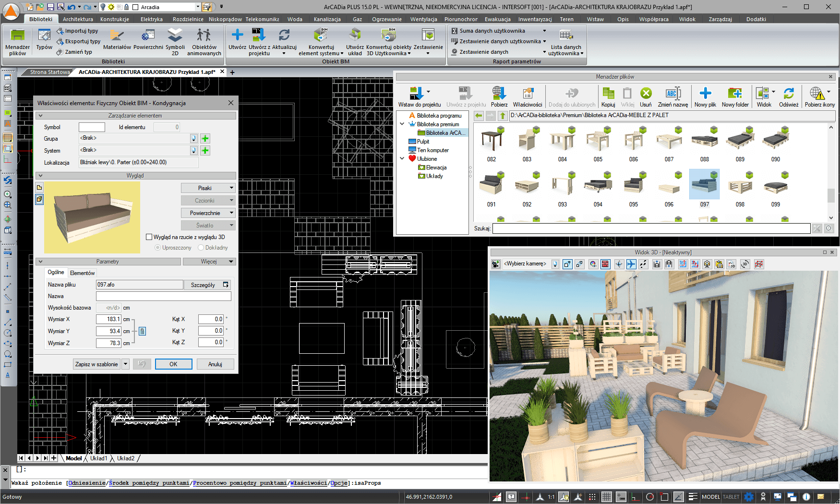The height and width of the screenshot is (504, 840).
Task: Click green plus next to Grupa
Action: pos(205,138)
